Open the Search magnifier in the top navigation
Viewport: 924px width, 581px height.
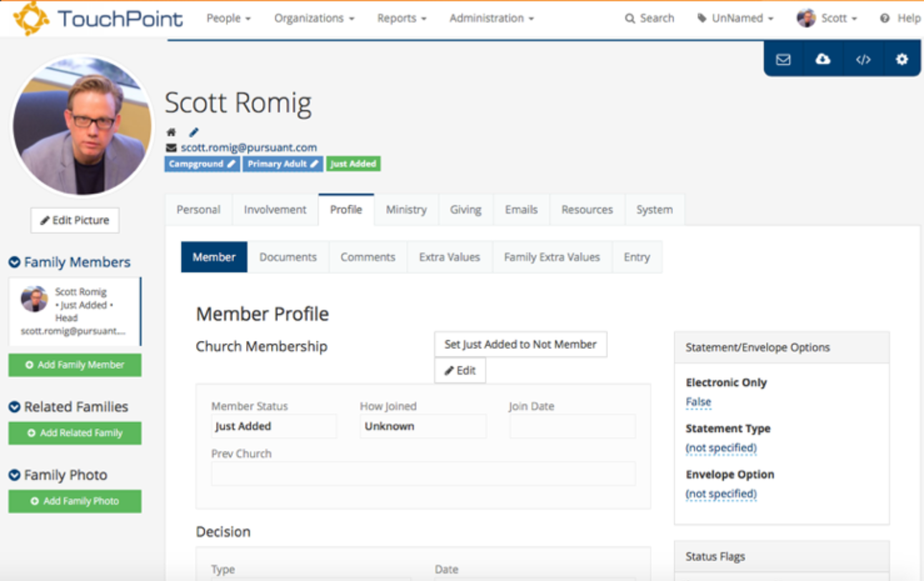(650, 18)
